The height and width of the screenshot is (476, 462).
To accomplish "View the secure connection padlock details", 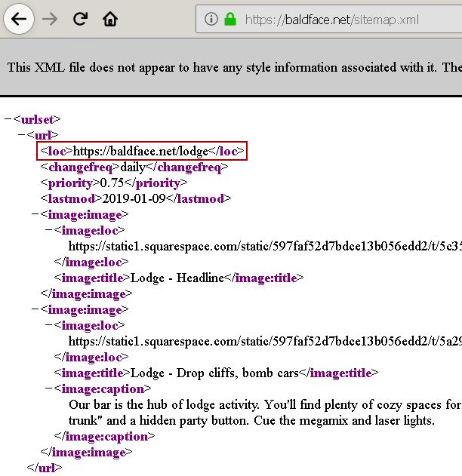I will point(230,19).
